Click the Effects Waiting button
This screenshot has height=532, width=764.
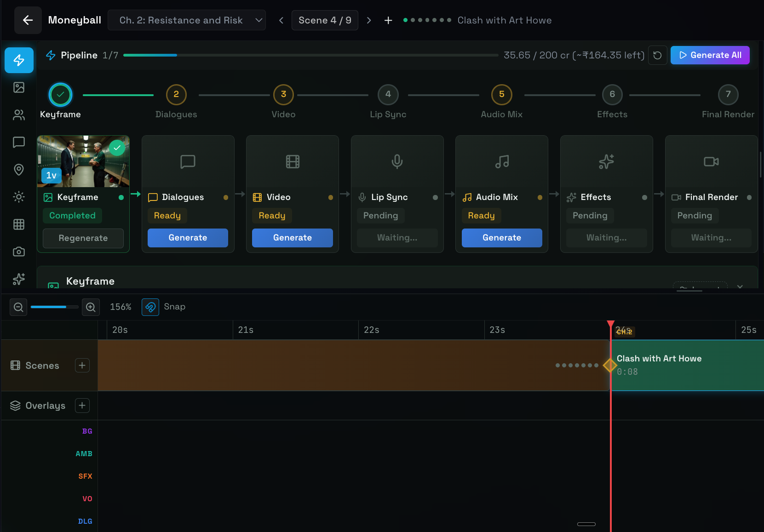[606, 238]
